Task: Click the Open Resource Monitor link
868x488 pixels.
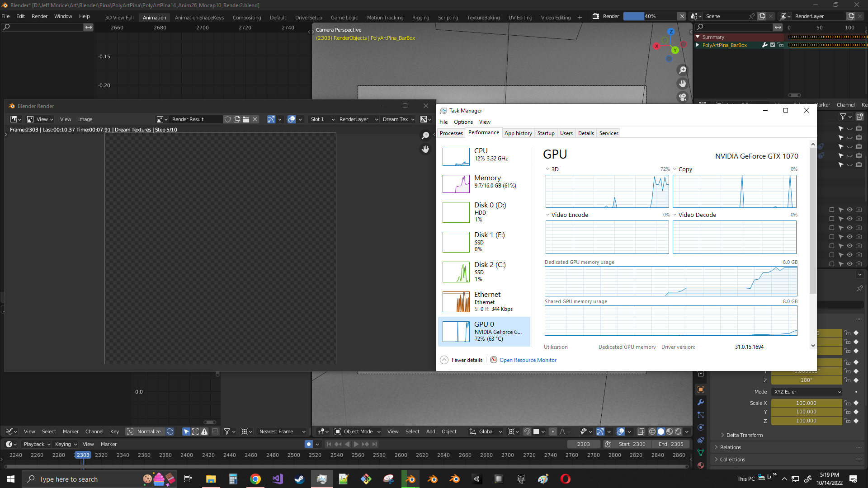Action: click(x=528, y=360)
